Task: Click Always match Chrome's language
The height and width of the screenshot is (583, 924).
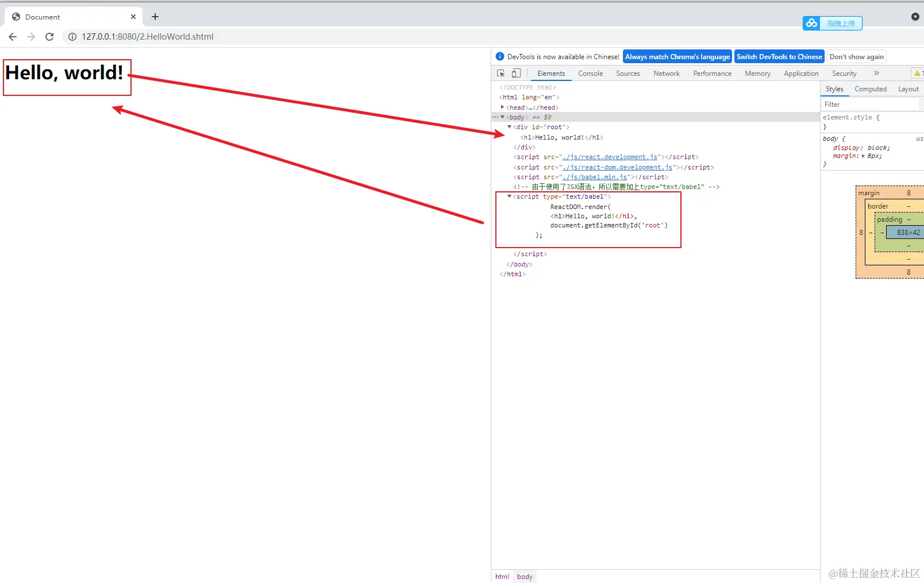Action: coord(677,57)
